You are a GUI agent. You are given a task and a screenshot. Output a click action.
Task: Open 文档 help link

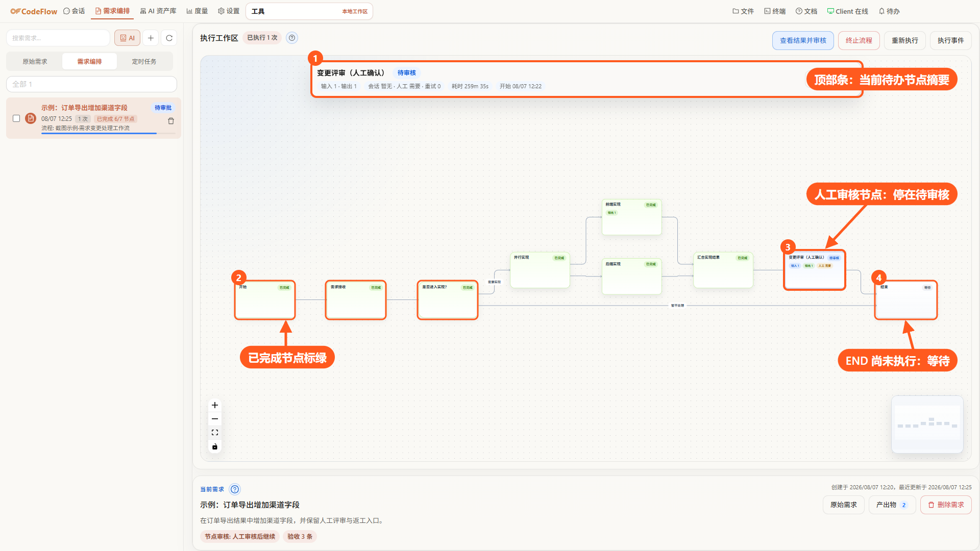tap(806, 11)
